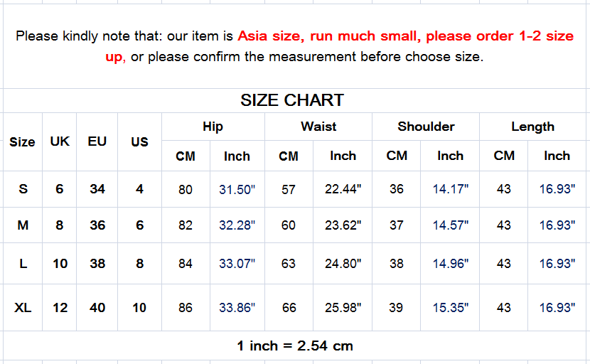Click the hip inch value 33.86"
Viewport: 590px width, 364px height.
[237, 308]
